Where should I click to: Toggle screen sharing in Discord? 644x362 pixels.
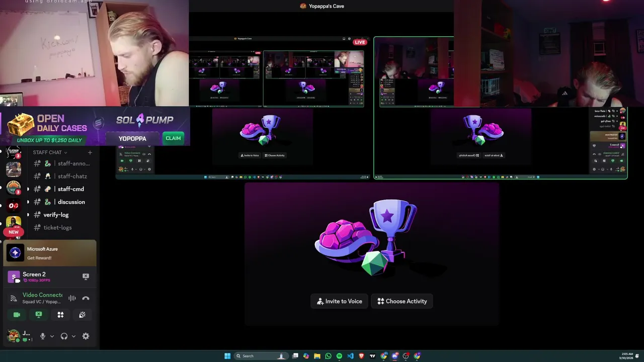tap(39, 315)
